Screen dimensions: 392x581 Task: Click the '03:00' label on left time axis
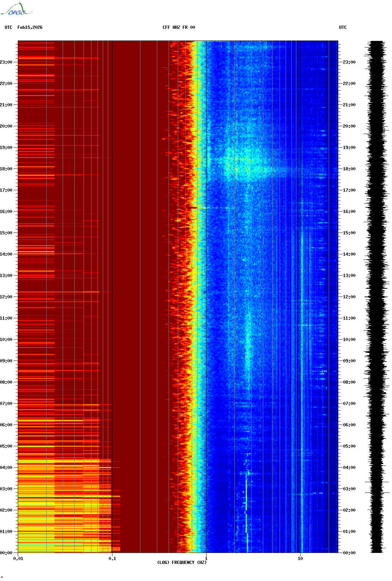pos(6,489)
